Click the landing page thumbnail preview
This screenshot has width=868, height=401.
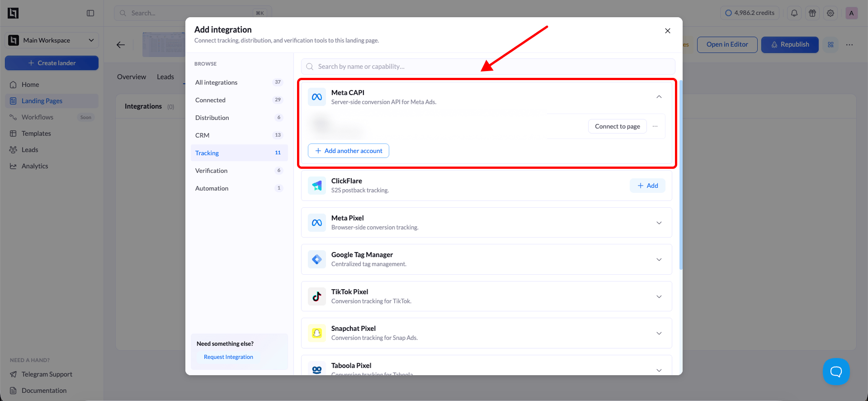[164, 44]
